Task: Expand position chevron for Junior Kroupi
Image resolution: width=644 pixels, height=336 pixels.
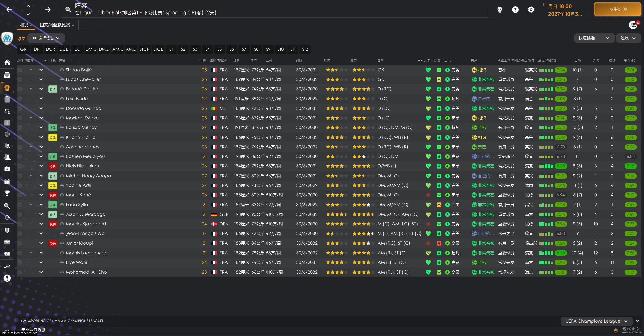Action: (41, 243)
